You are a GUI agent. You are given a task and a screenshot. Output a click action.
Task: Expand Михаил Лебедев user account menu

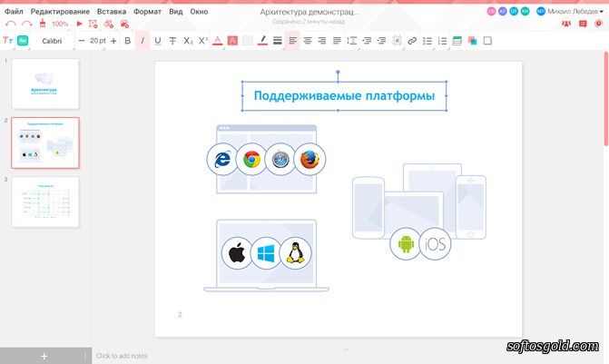point(570,11)
